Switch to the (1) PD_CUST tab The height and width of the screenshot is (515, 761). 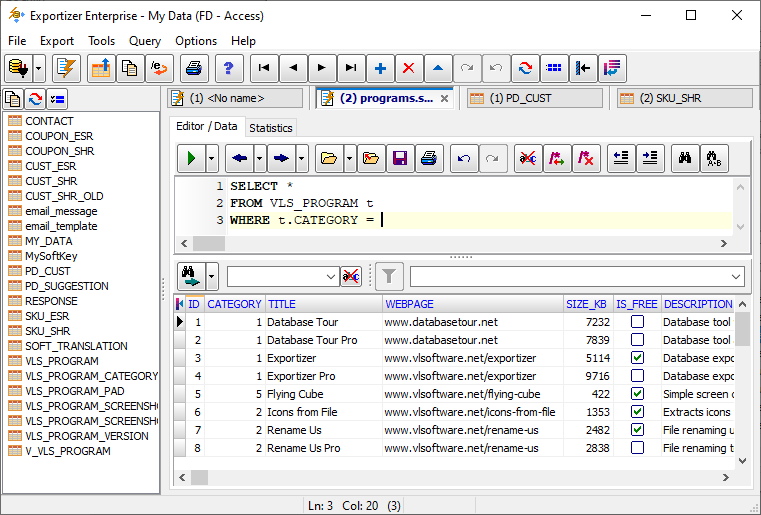(x=534, y=99)
